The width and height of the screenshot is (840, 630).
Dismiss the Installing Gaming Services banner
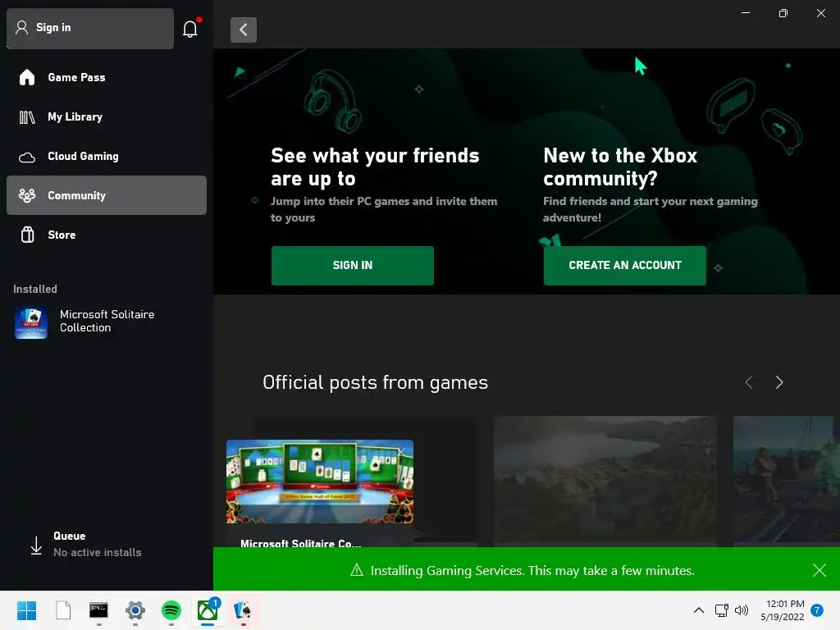[x=819, y=570]
